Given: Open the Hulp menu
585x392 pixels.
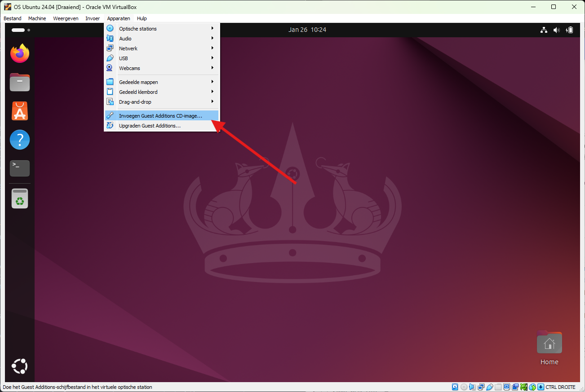Looking at the screenshot, I should [142, 18].
